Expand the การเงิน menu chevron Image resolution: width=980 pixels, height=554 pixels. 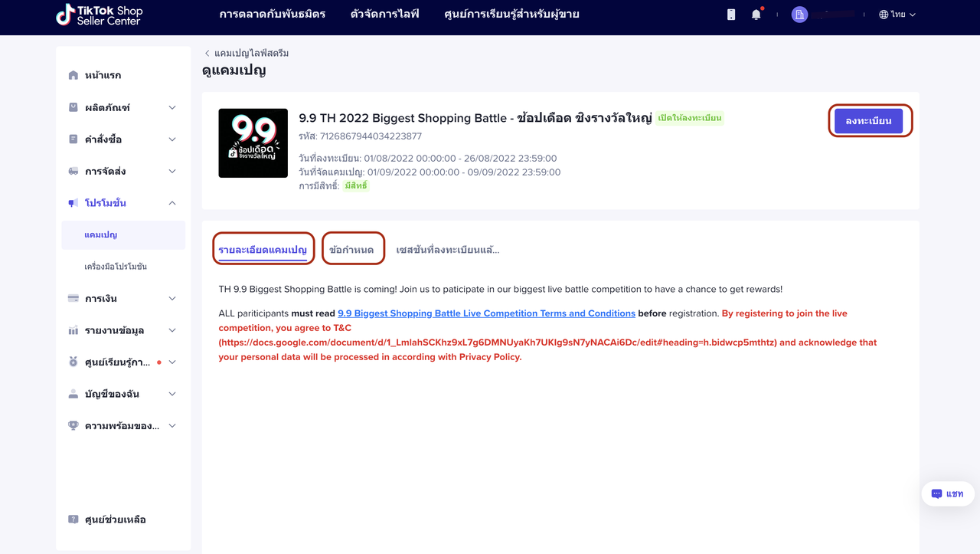pos(172,298)
